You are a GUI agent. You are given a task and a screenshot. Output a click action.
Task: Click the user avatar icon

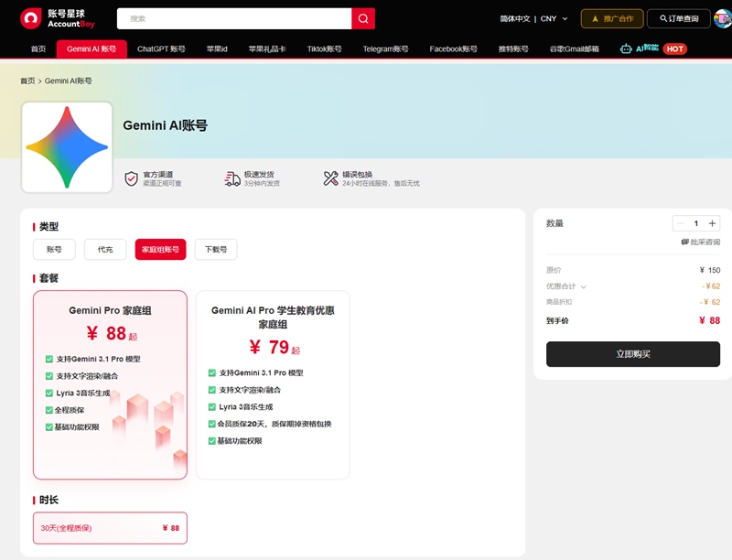tap(723, 18)
